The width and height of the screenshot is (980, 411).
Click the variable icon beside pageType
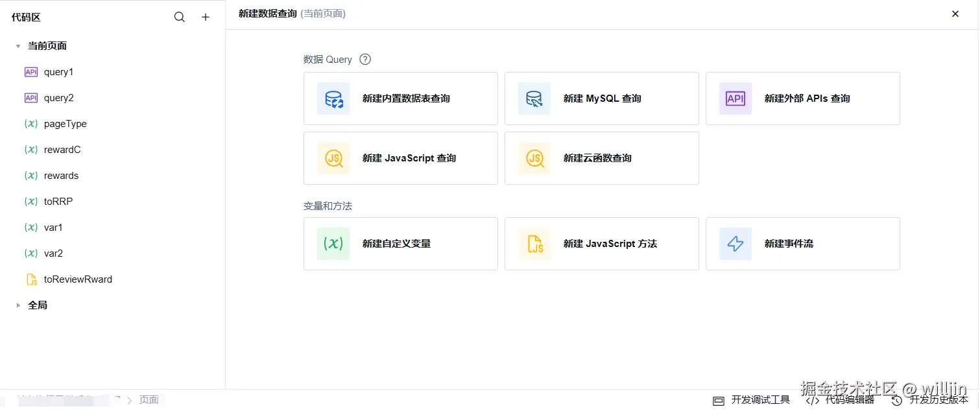31,124
